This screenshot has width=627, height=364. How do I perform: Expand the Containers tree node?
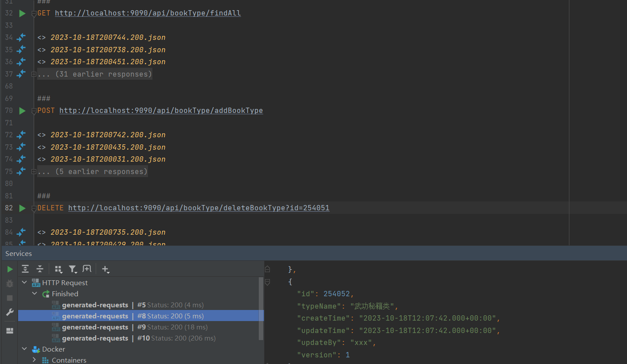coord(35,360)
